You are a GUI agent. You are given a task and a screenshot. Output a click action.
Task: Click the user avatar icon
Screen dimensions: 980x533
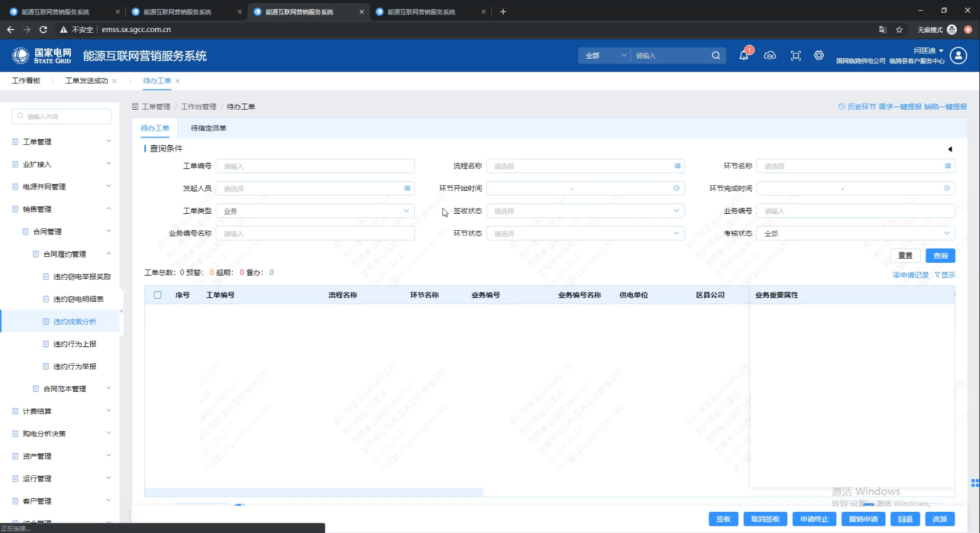tap(958, 56)
